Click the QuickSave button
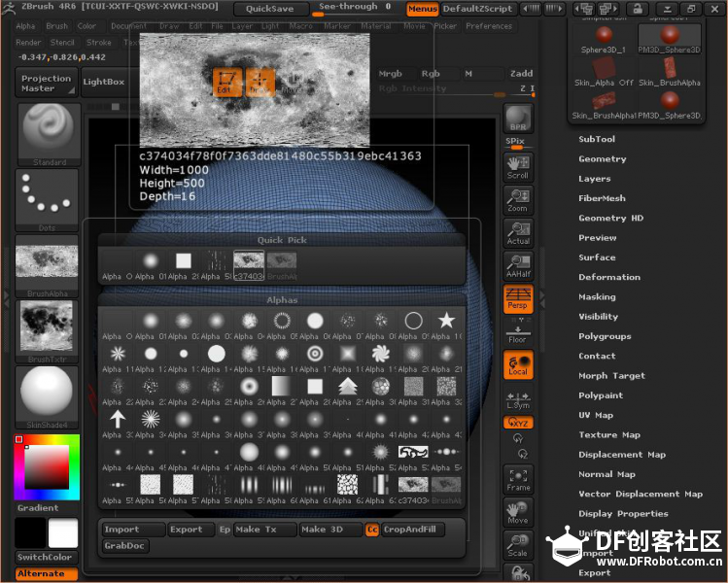The image size is (728, 583). (x=270, y=9)
